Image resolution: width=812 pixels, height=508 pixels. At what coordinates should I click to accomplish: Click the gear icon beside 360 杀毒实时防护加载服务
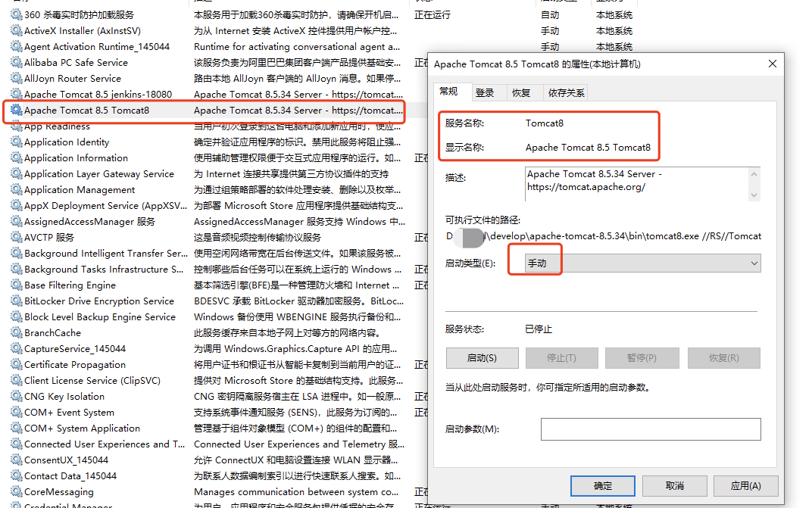click(x=17, y=14)
